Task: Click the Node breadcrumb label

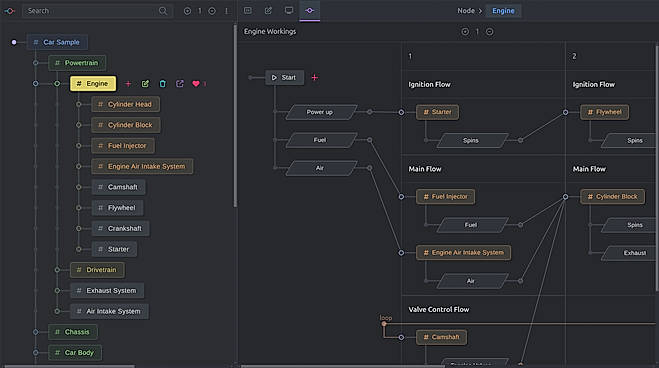Action: coord(466,11)
